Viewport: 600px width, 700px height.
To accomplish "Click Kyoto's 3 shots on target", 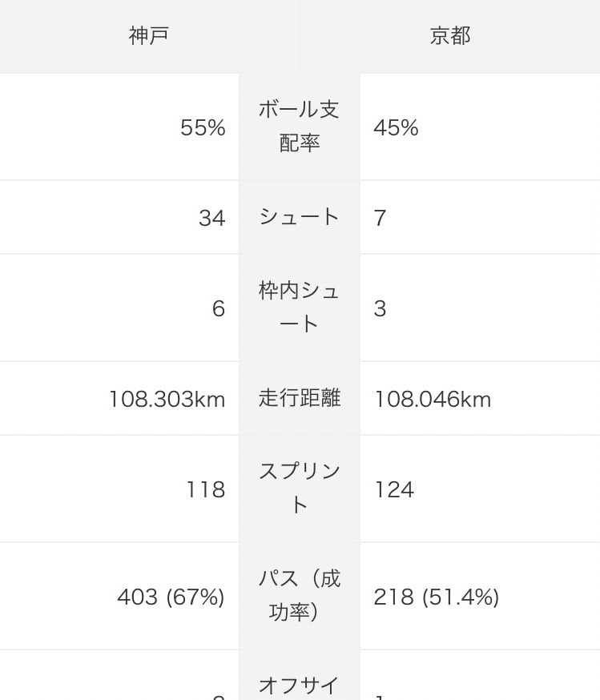I will click(380, 308).
